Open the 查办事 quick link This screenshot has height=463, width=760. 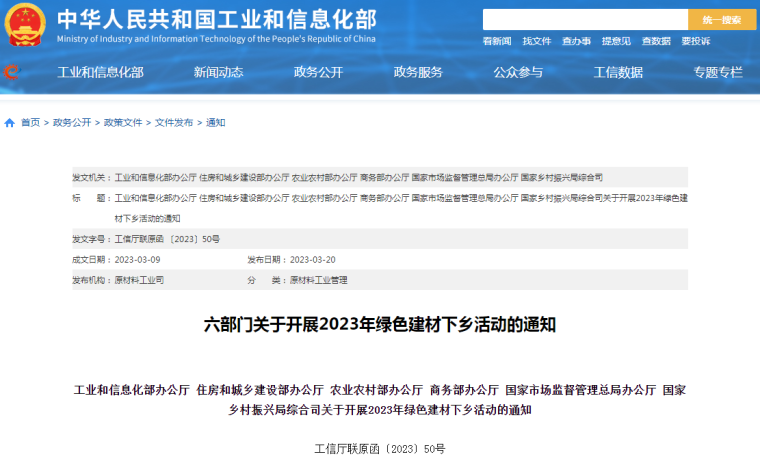click(x=576, y=41)
